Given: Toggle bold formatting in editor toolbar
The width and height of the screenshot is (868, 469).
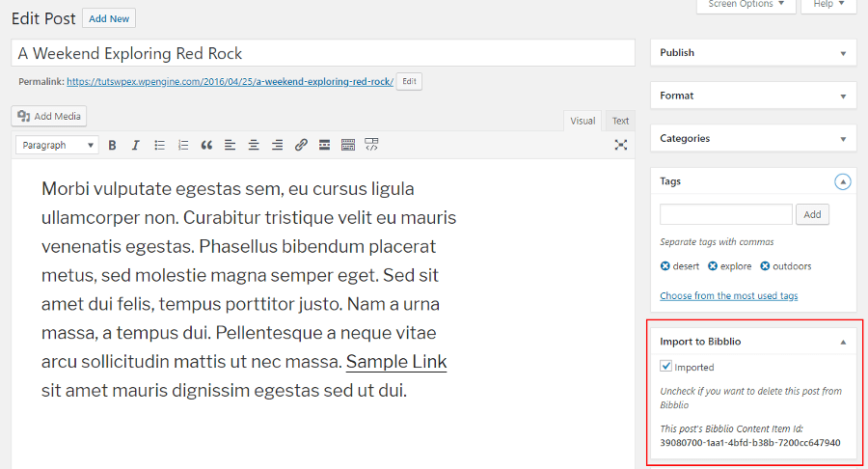Looking at the screenshot, I should (113, 145).
